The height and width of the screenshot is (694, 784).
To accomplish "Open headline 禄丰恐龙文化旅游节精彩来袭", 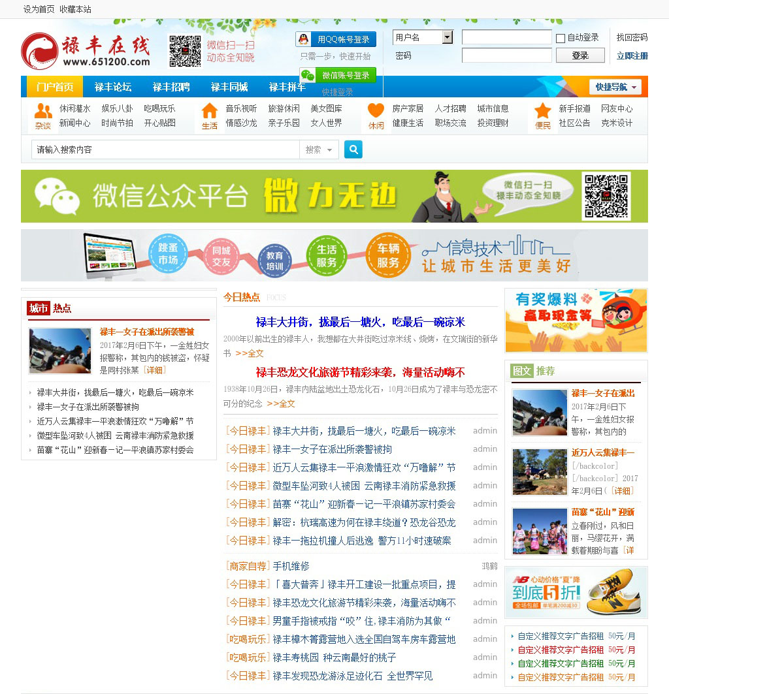I will (x=361, y=372).
